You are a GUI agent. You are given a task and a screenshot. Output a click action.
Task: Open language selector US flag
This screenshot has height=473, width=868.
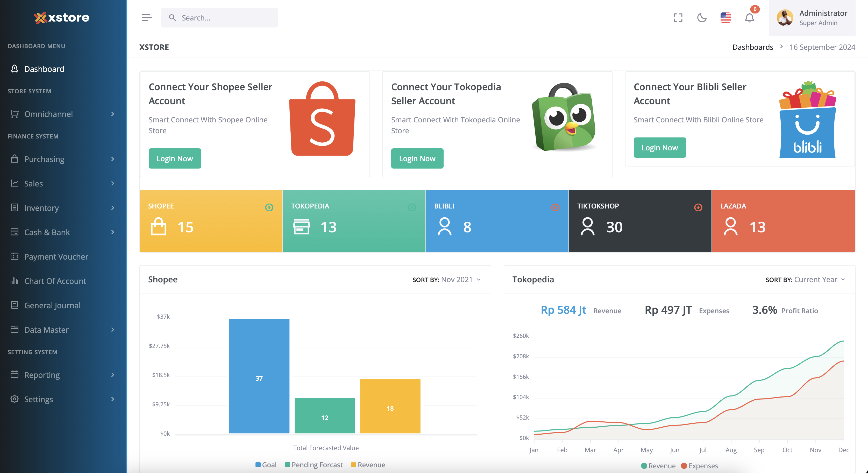coord(725,18)
